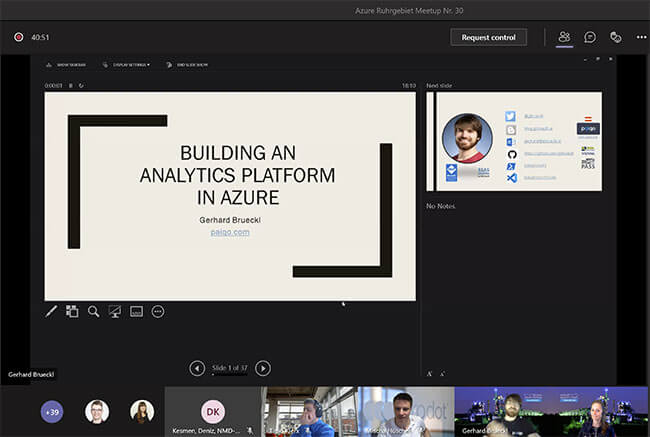650x437 pixels.
Task: Open the reactions icon beside chat
Action: (616, 37)
